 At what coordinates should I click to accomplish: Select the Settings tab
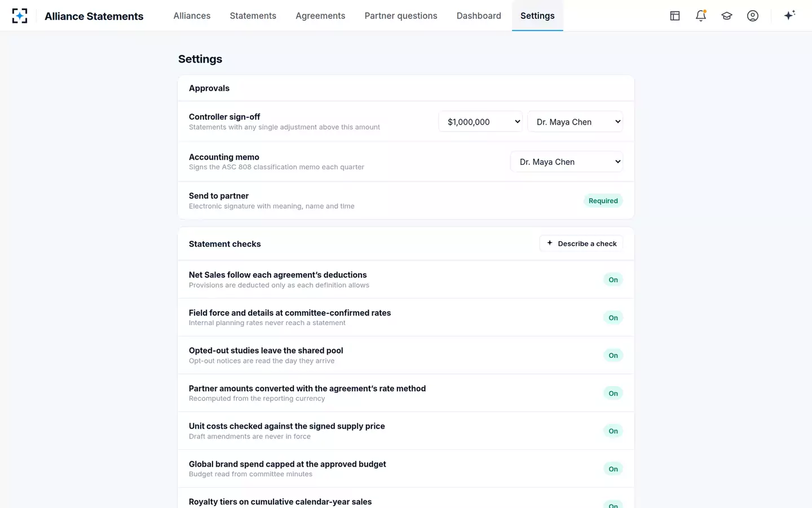pos(537,16)
